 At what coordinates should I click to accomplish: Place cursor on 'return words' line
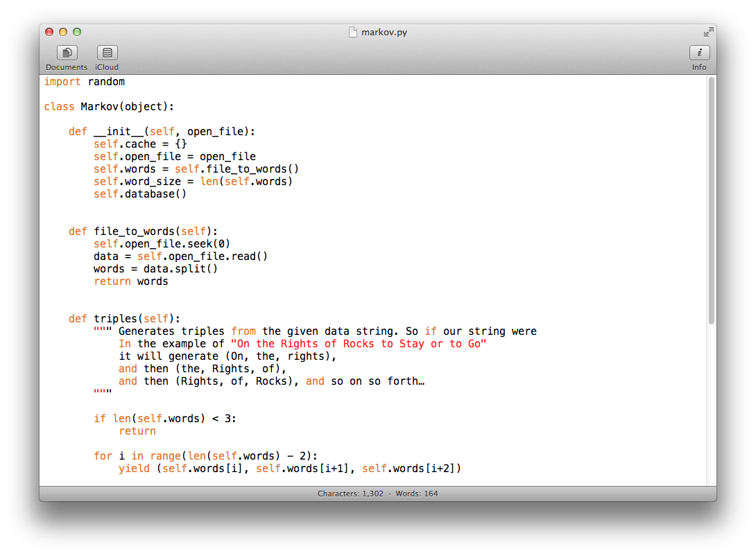point(131,281)
